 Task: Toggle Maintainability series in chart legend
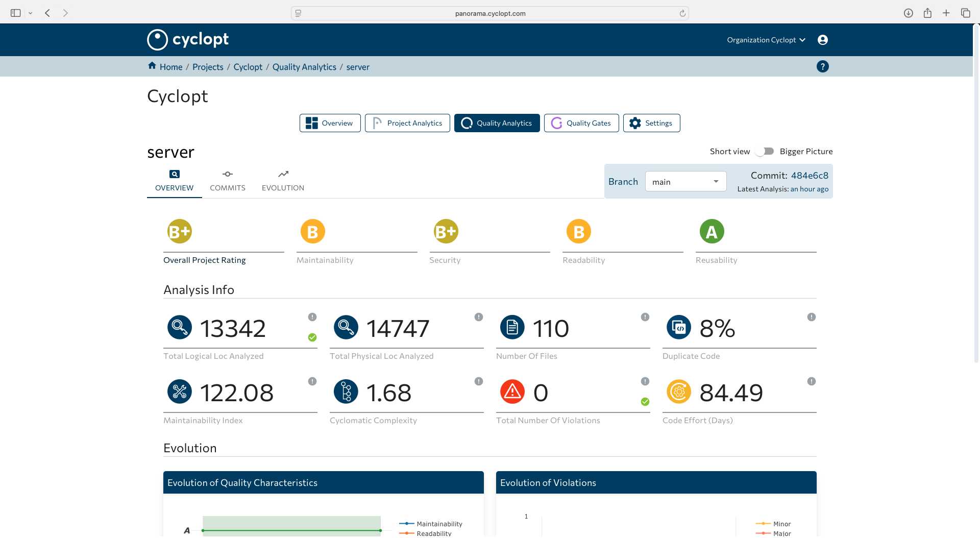431,524
